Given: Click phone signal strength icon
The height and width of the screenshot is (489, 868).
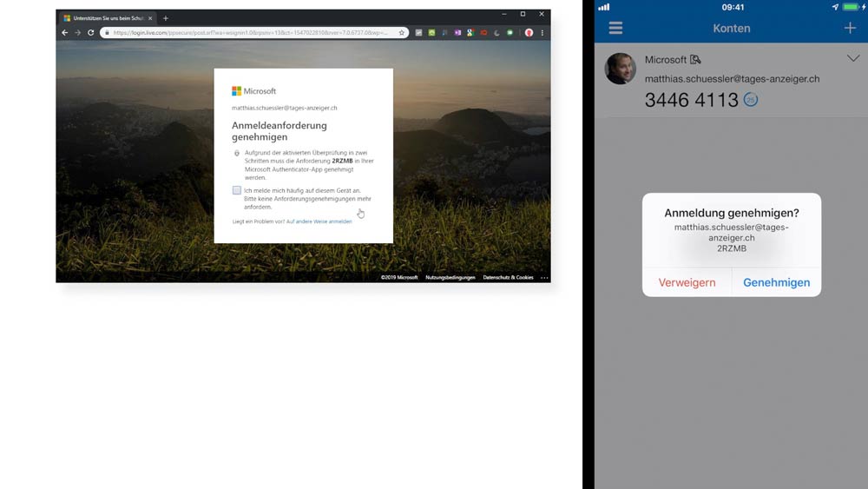Looking at the screenshot, I should pos(603,7).
